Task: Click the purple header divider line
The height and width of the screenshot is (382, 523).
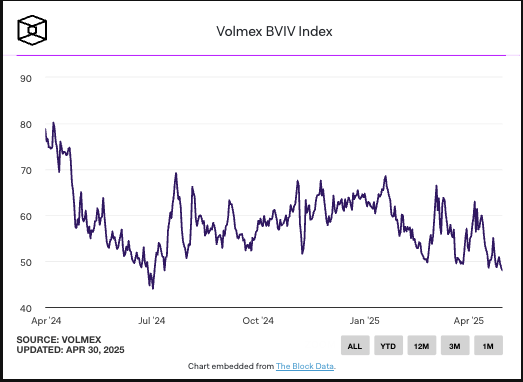Action: pos(262,55)
